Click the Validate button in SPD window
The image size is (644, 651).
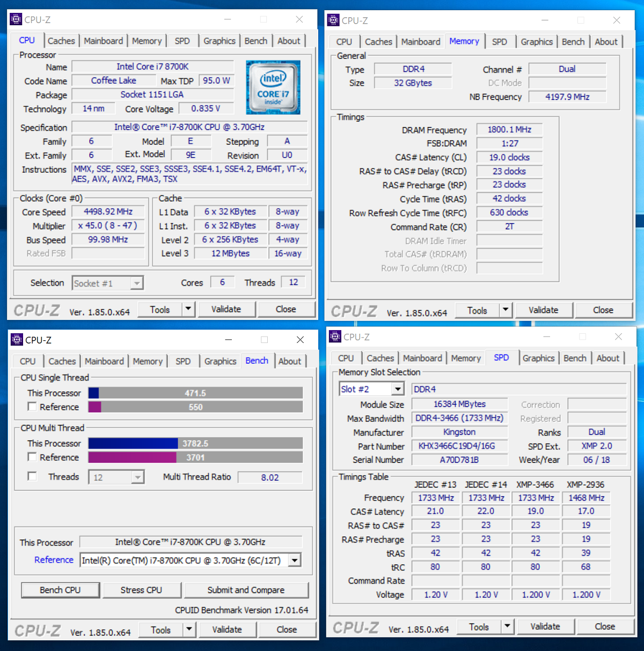[x=545, y=626]
